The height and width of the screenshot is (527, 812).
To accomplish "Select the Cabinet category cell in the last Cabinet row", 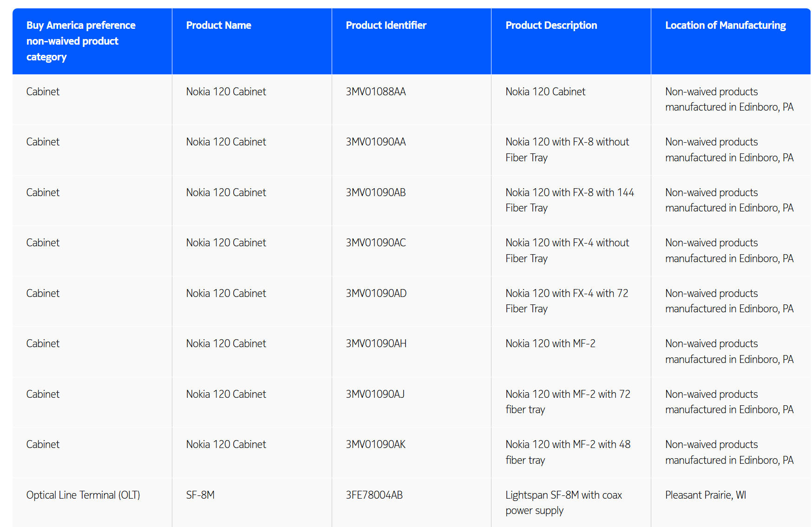I will coord(43,444).
